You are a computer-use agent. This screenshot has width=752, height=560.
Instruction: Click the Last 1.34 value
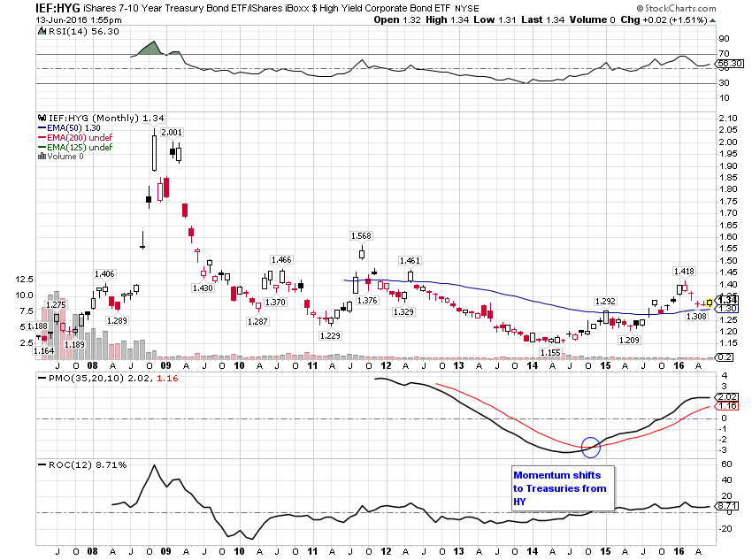pos(543,19)
